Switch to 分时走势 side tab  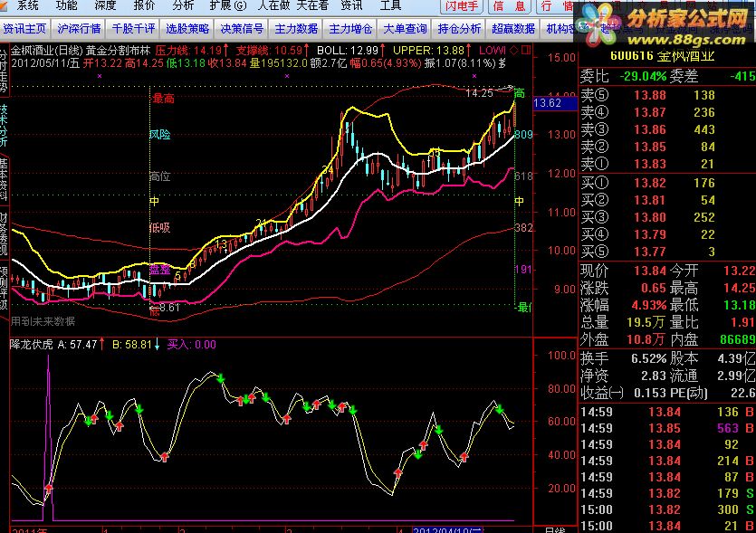[4, 71]
